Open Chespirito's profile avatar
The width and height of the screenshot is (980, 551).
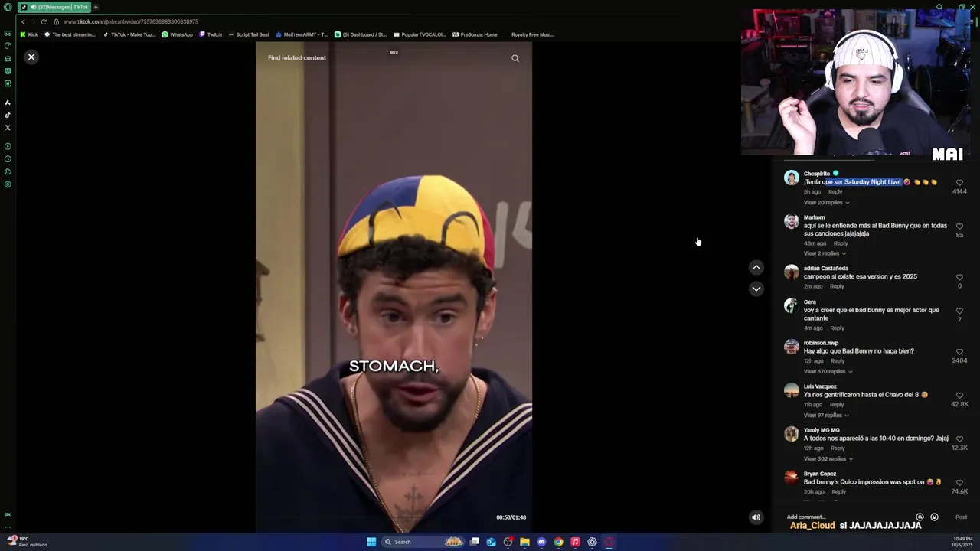coord(792,178)
